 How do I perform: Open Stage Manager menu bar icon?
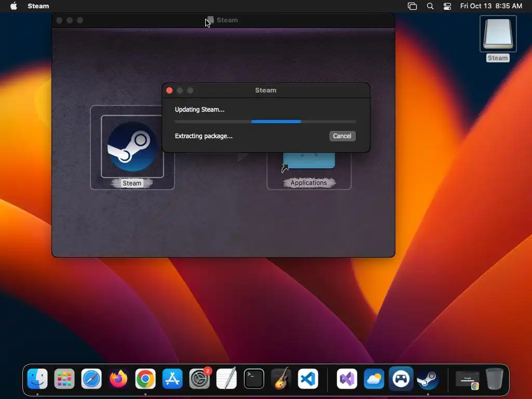(412, 6)
